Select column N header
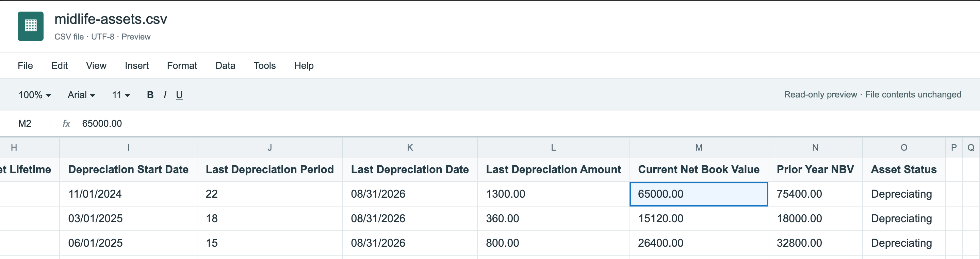The height and width of the screenshot is (259, 980). tap(815, 148)
